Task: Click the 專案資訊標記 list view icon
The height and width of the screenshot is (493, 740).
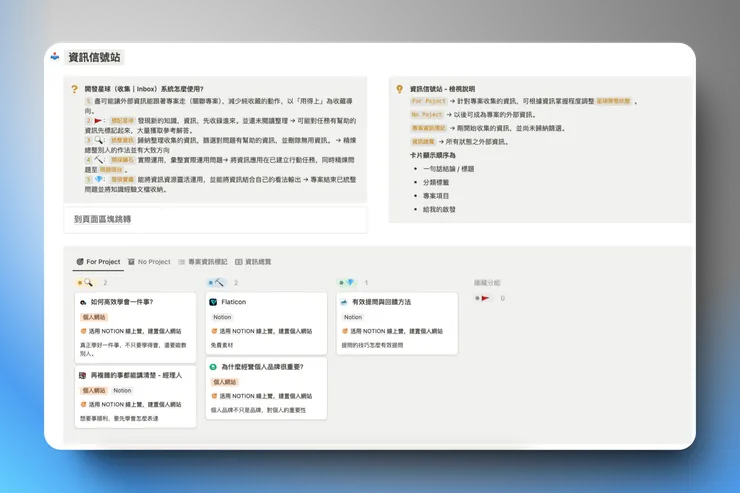Action: 181,262
